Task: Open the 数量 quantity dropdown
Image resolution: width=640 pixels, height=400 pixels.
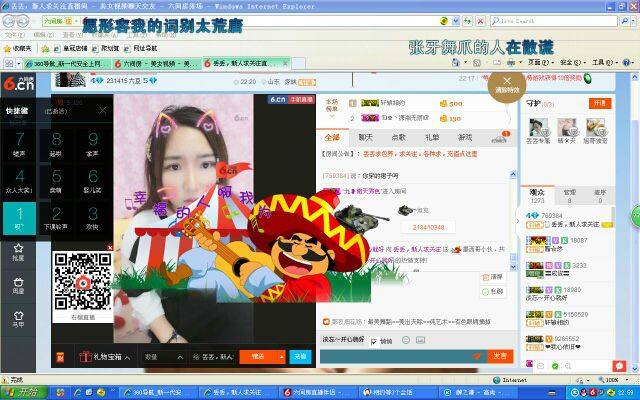Action: pos(163,357)
